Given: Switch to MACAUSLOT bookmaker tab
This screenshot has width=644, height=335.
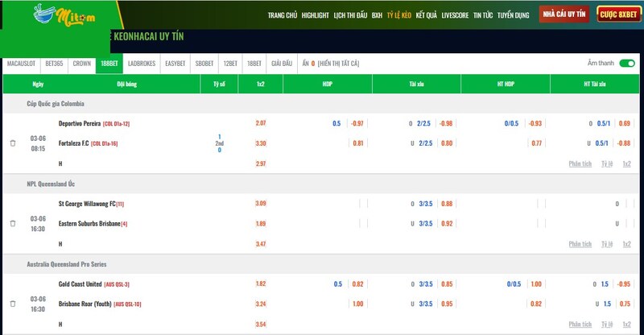Looking at the screenshot, I should pos(21,64).
